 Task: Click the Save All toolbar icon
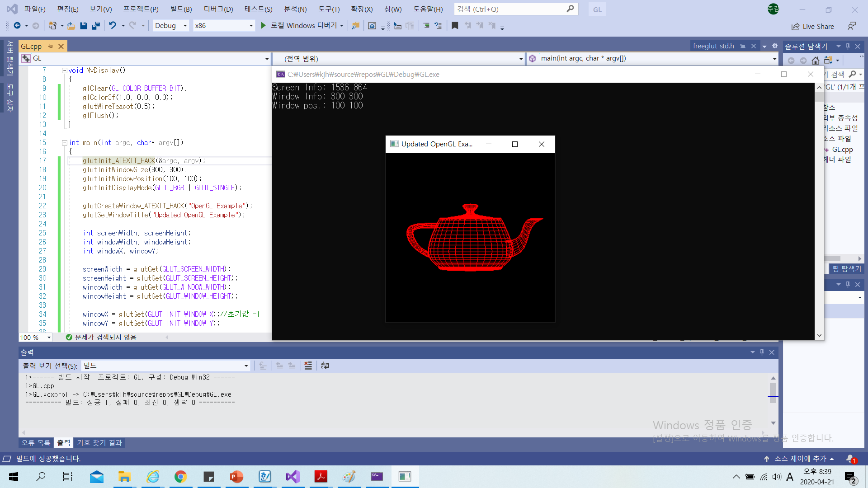pyautogui.click(x=95, y=26)
